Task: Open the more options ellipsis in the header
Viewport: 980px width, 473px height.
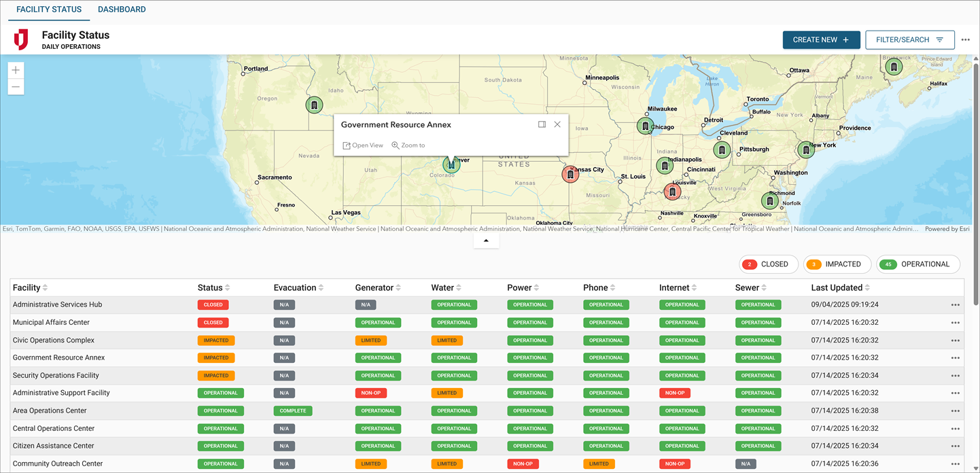Action: point(966,39)
